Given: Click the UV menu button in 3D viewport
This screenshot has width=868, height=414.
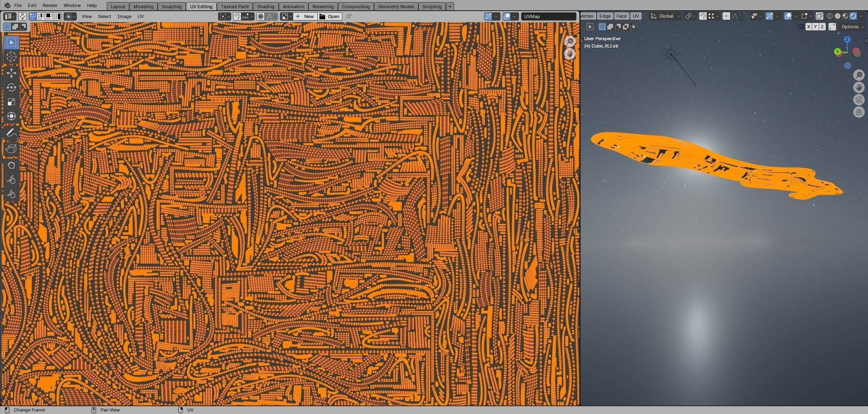Looking at the screenshot, I should click(636, 16).
